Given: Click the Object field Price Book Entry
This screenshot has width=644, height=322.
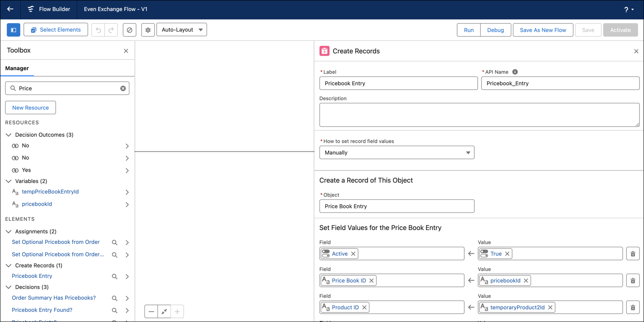Looking at the screenshot, I should click(397, 206).
